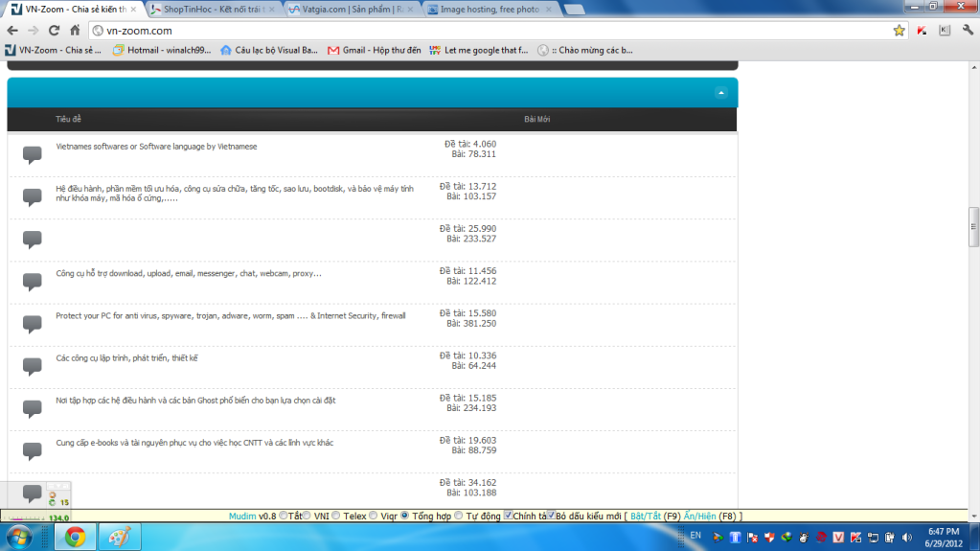Click the Ẩn/Hiện link
Image resolution: width=980 pixels, height=551 pixels.
(699, 516)
